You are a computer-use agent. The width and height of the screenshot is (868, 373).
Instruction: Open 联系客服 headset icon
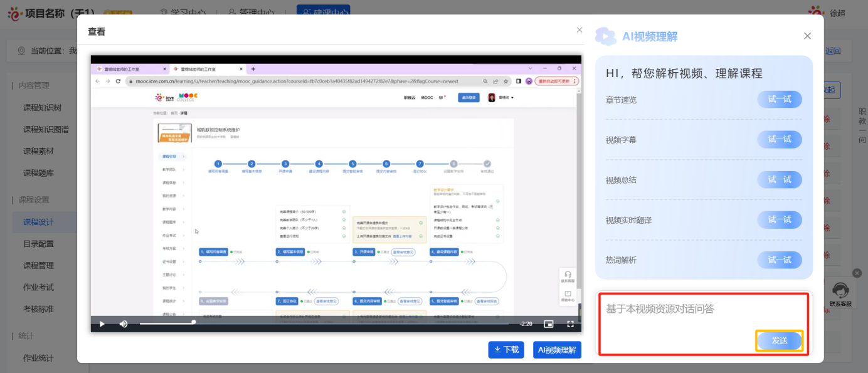click(840, 292)
